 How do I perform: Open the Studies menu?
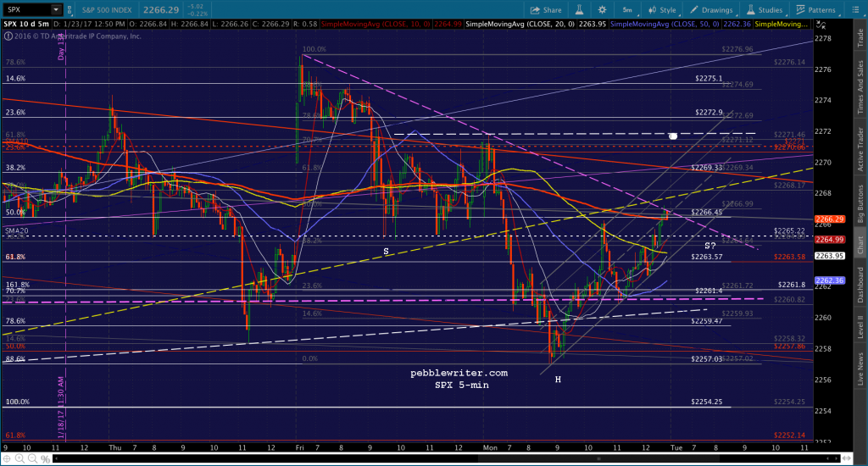tap(765, 10)
